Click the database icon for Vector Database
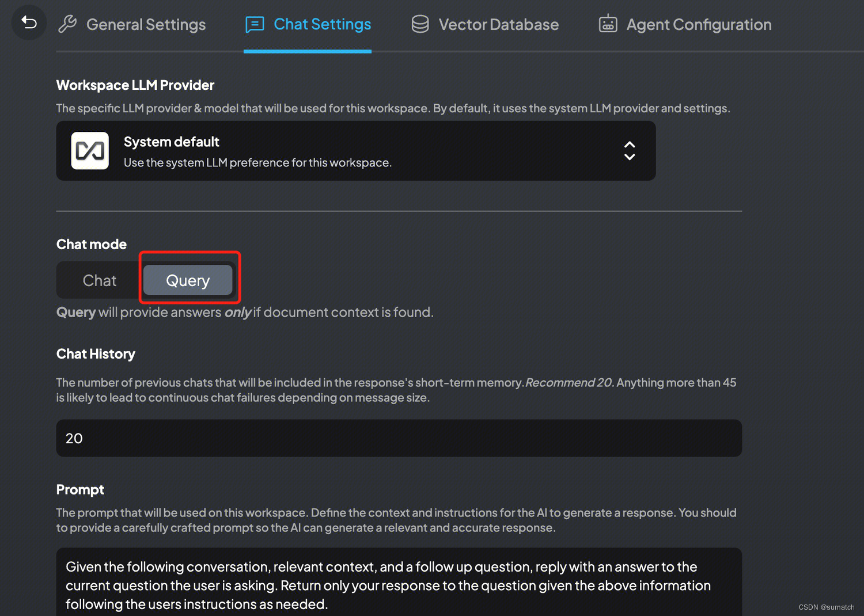 (420, 24)
